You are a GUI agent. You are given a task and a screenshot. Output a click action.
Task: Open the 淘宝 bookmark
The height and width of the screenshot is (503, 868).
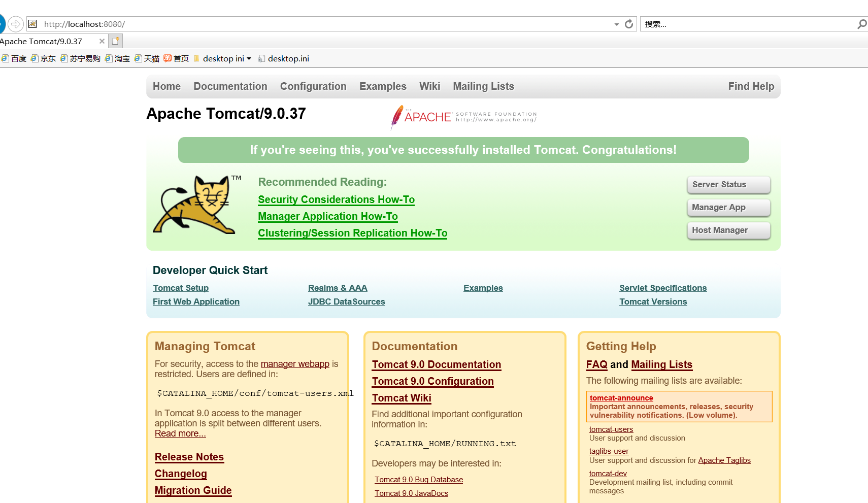coord(117,59)
